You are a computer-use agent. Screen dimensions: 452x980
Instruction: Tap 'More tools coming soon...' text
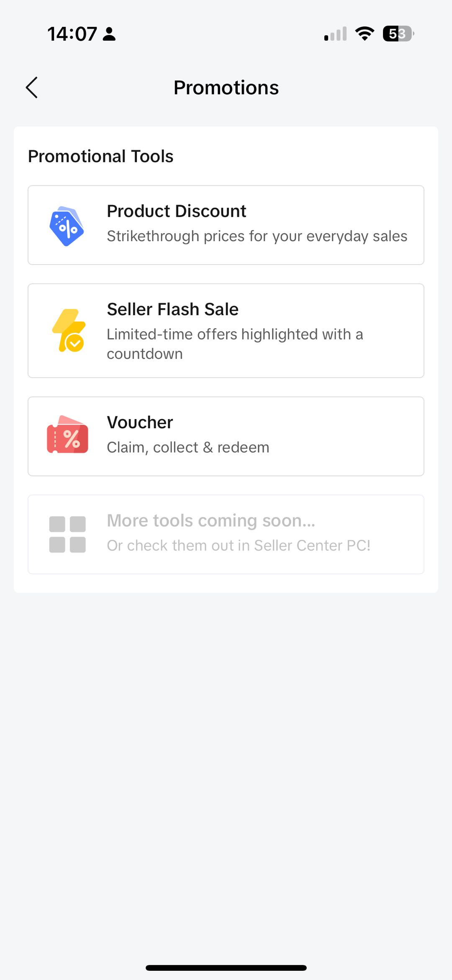coord(211,520)
